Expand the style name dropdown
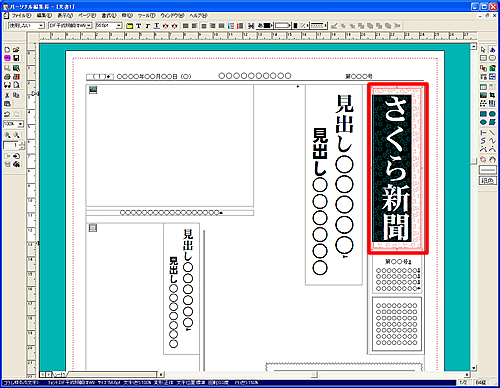 click(x=41, y=26)
